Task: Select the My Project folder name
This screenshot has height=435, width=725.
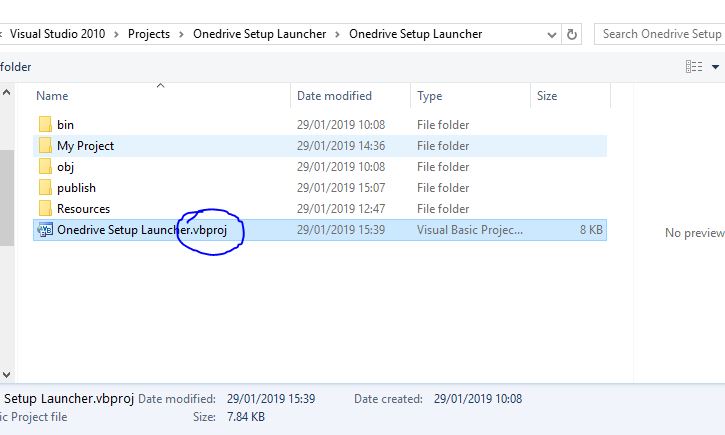Action: (x=86, y=146)
